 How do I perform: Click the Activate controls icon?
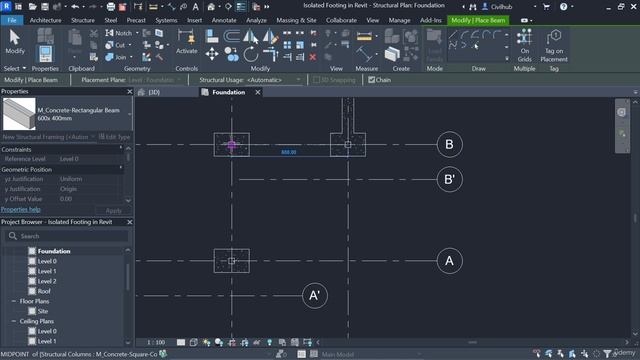tap(187, 42)
